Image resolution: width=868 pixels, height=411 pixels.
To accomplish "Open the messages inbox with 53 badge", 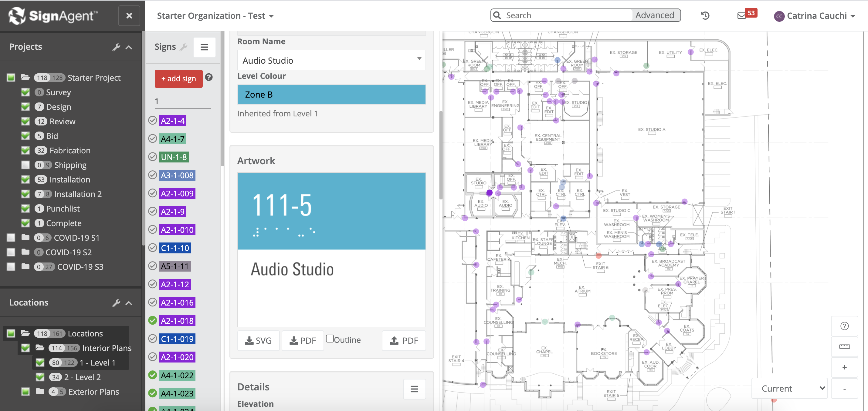I will (742, 16).
